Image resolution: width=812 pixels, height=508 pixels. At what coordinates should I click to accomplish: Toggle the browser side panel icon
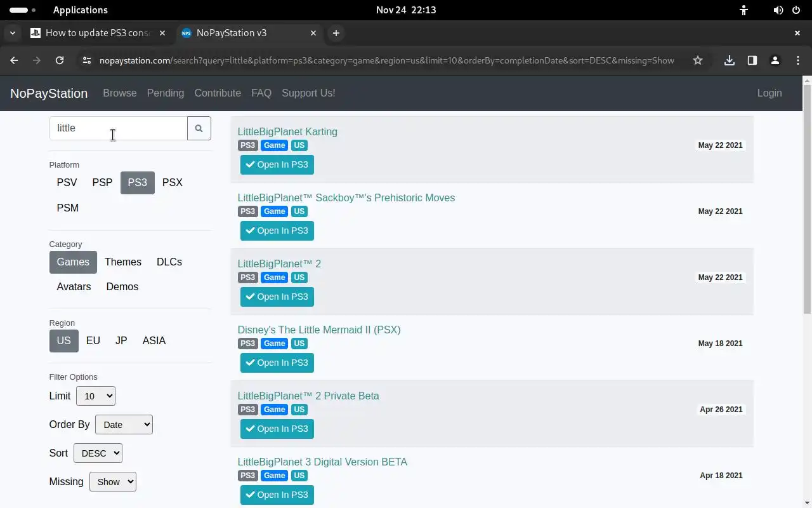(752, 60)
